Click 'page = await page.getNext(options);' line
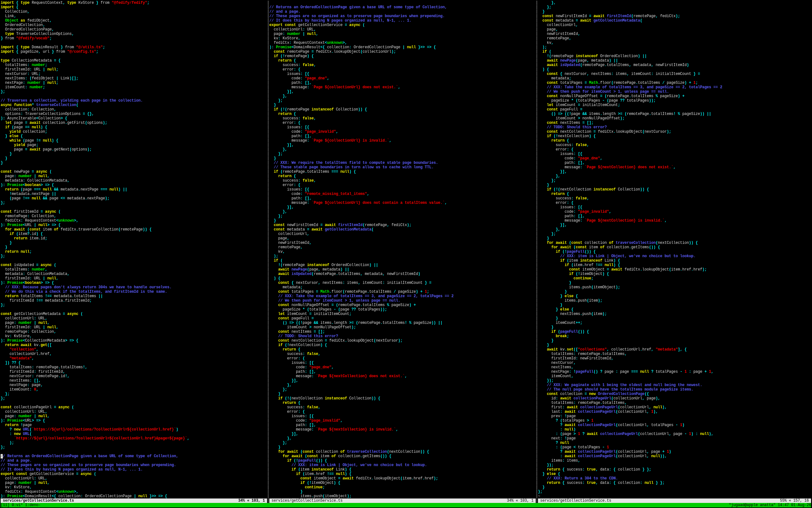Image resolution: width=812 pixels, height=508 pixels. pyautogui.click(x=53, y=150)
